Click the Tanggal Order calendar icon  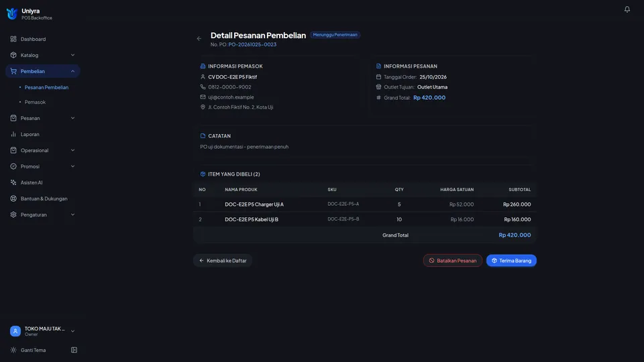coord(378,76)
